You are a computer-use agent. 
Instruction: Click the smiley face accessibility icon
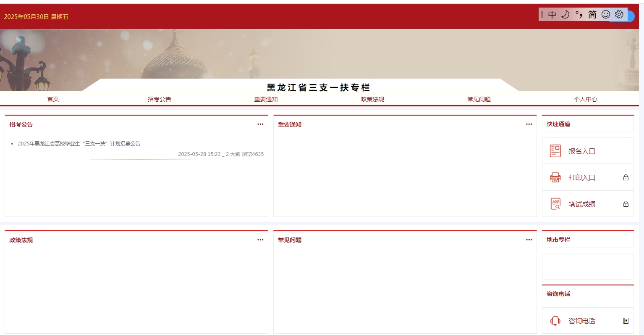[606, 14]
